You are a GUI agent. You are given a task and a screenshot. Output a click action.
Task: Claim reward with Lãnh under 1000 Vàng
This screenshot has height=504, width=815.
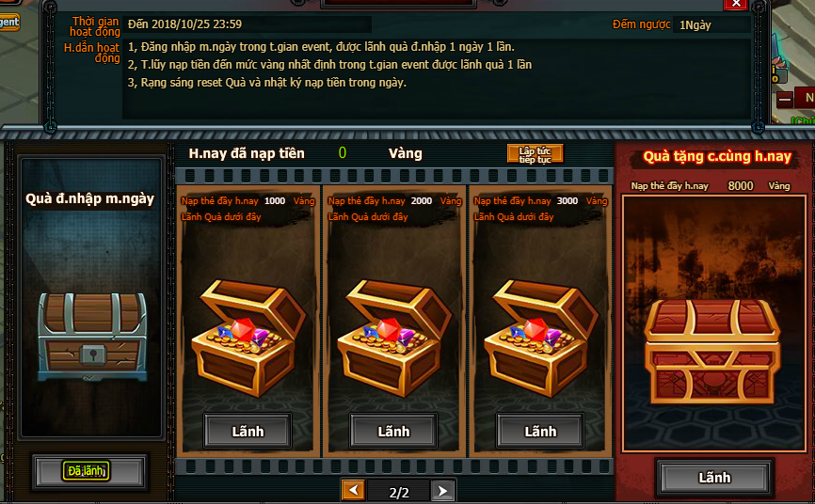(248, 431)
